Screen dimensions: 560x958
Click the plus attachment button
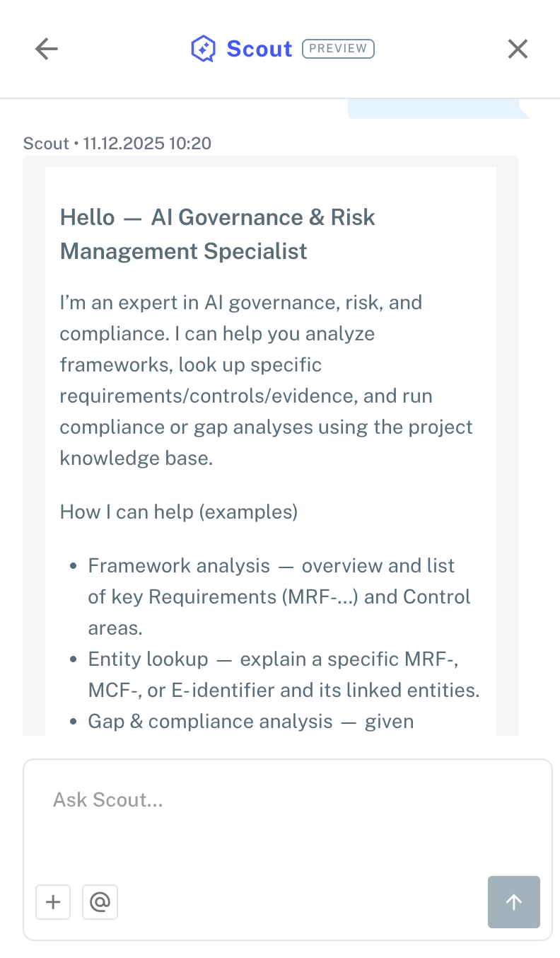(x=53, y=901)
